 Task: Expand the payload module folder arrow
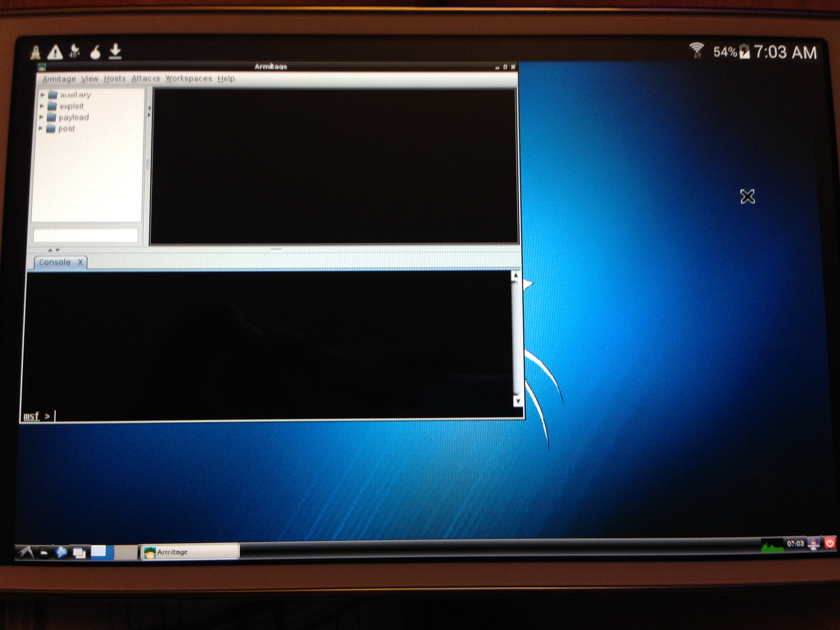(41, 117)
